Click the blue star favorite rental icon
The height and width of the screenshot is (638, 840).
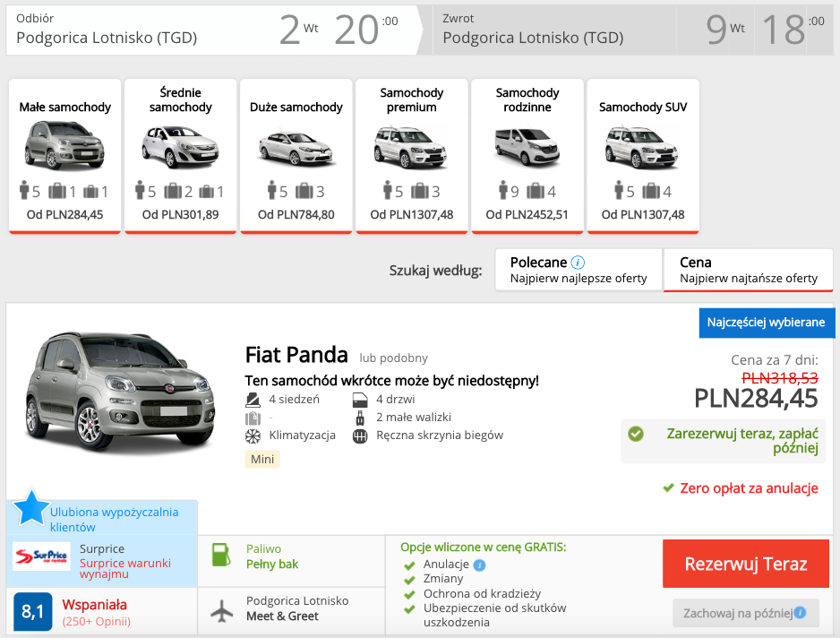tap(31, 507)
